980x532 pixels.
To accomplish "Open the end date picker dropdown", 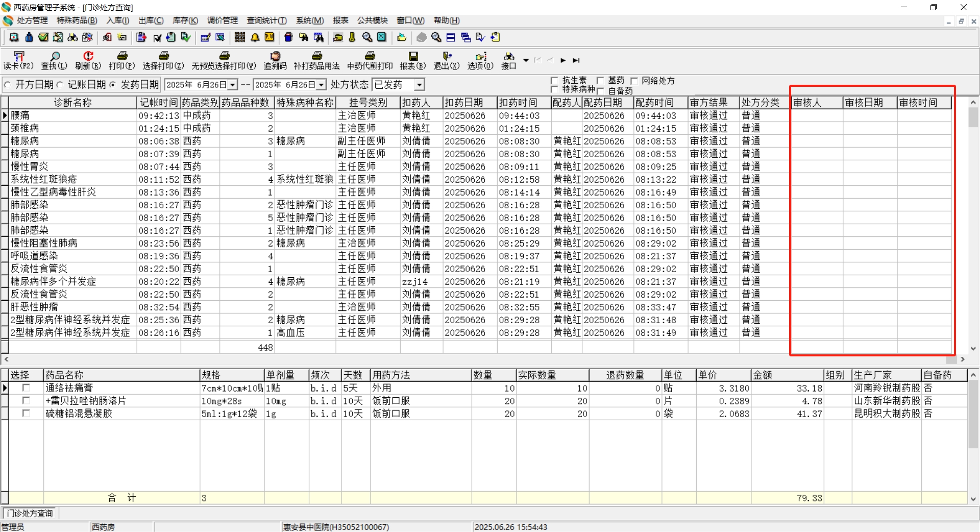I will pyautogui.click(x=322, y=85).
